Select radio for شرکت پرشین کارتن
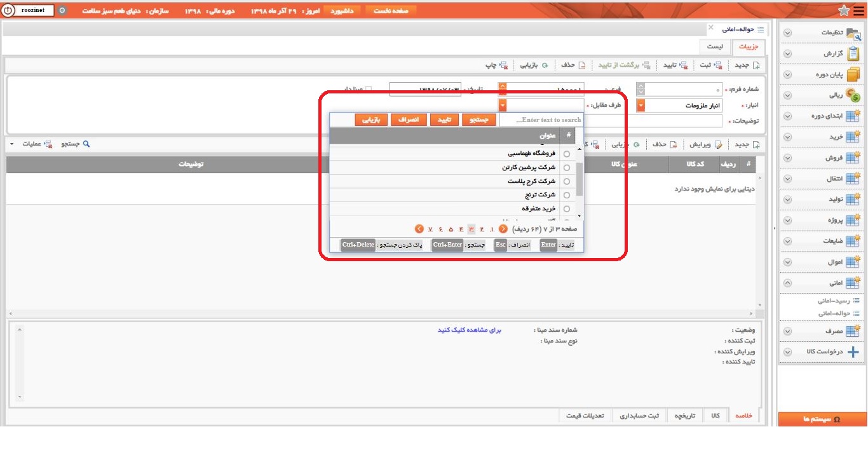Screen dimensions: 868x469 567,168
